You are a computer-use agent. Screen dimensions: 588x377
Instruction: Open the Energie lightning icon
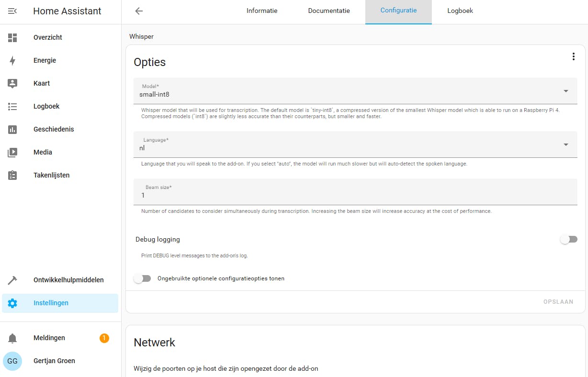[12, 60]
